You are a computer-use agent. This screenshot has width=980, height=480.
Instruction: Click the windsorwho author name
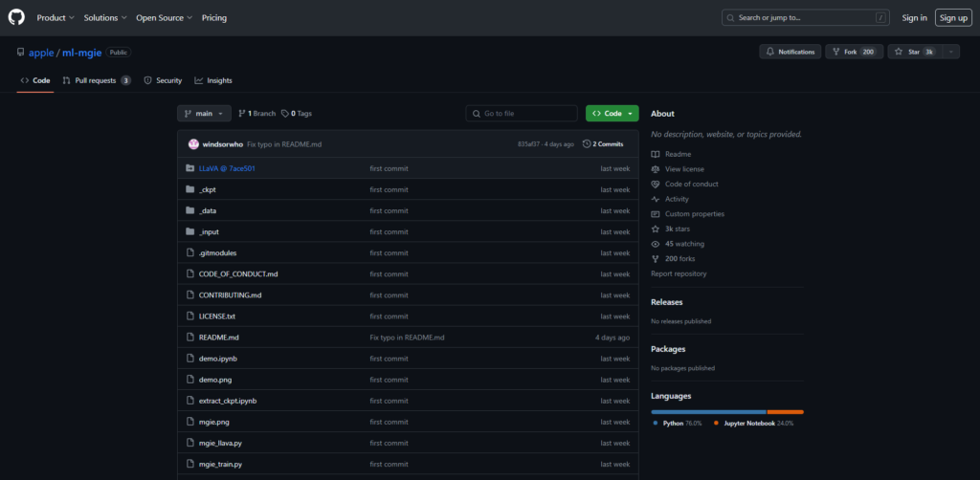point(222,144)
